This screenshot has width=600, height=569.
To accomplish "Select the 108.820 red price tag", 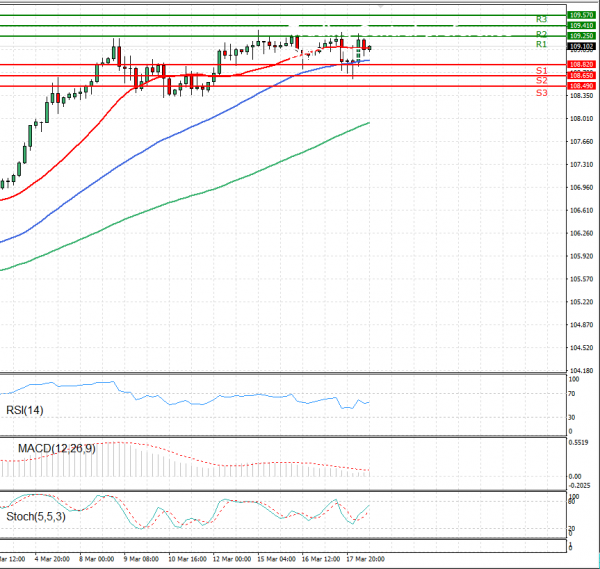I will (x=581, y=64).
